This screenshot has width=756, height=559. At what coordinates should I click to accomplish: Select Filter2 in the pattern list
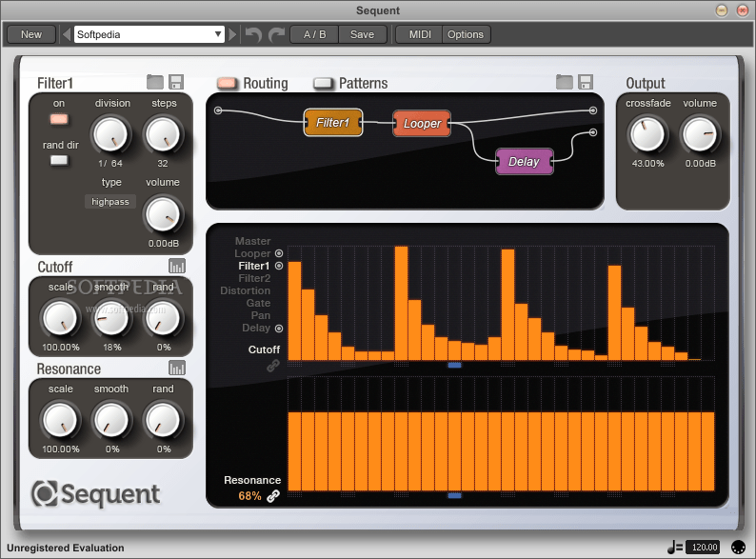click(x=254, y=278)
